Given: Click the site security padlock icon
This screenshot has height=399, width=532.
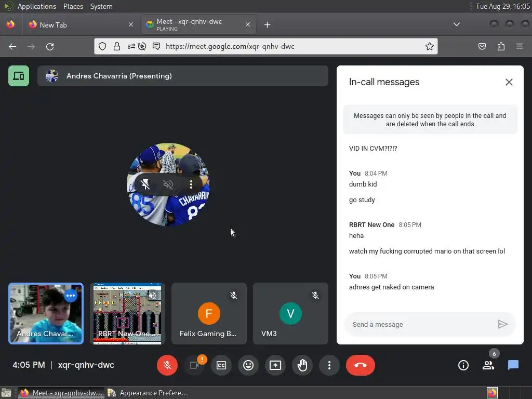Looking at the screenshot, I should pos(117,46).
